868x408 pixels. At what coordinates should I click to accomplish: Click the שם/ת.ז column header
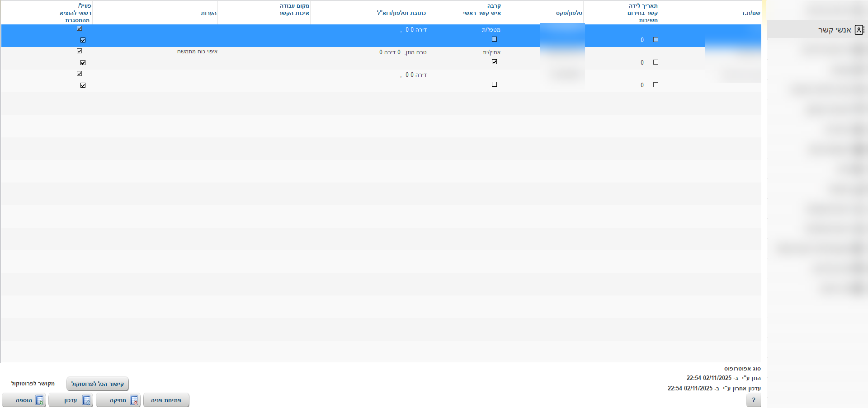pyautogui.click(x=751, y=13)
